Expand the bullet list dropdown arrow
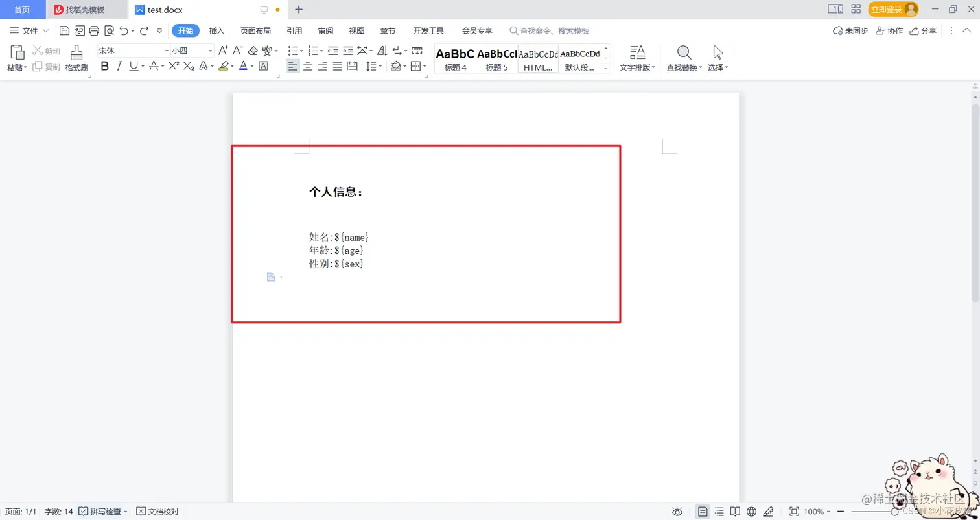Image resolution: width=980 pixels, height=520 pixels. [301, 51]
